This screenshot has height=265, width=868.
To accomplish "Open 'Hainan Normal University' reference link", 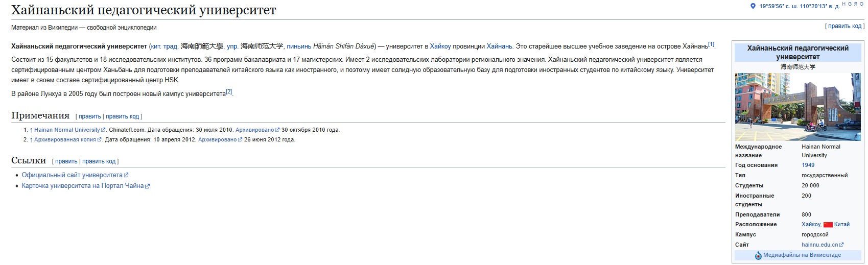I will pos(67,130).
